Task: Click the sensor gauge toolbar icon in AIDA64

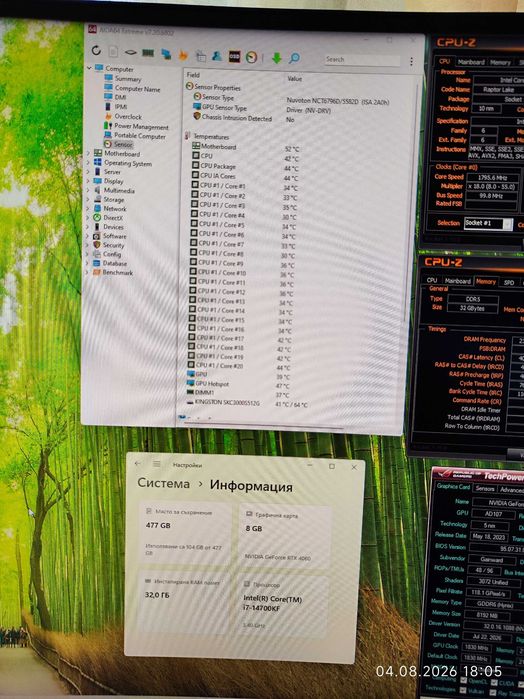Action: pyautogui.click(x=251, y=57)
